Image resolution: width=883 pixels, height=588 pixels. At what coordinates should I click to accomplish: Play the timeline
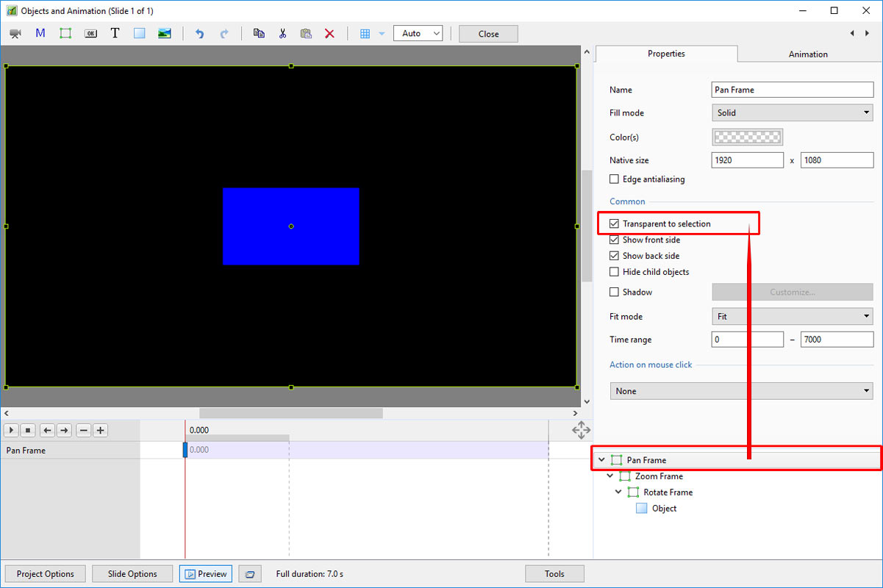coord(12,430)
